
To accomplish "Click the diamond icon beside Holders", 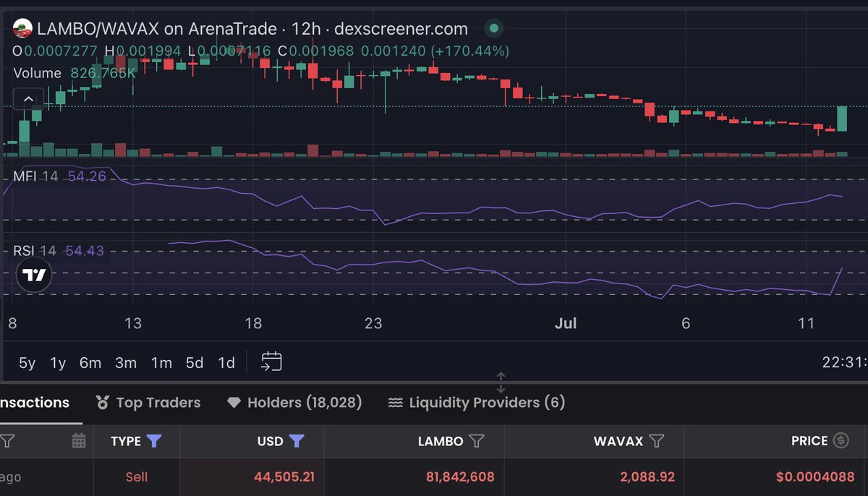I will pyautogui.click(x=234, y=403).
